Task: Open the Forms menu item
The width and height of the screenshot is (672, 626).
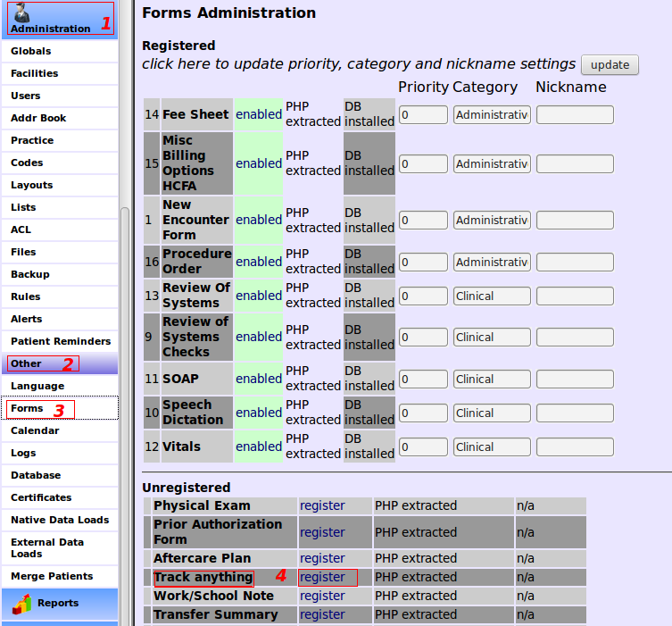Action: 27,408
